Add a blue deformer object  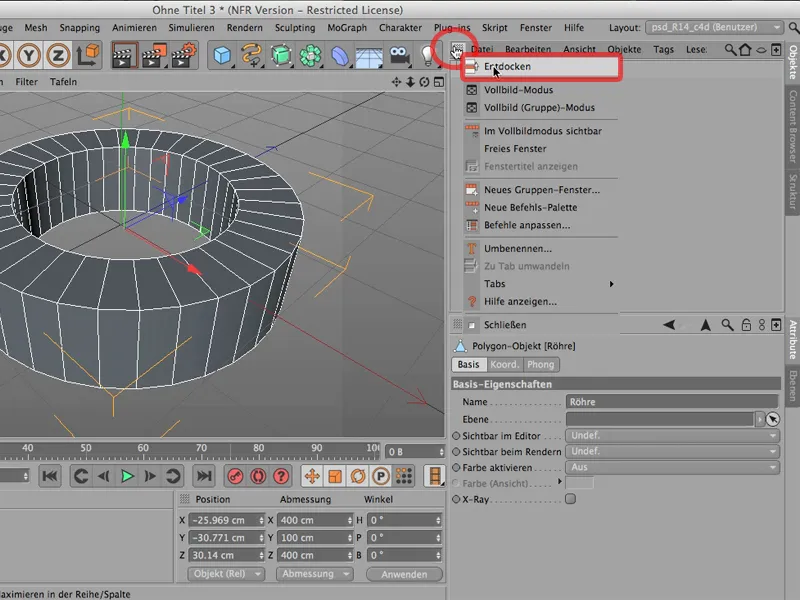339,55
